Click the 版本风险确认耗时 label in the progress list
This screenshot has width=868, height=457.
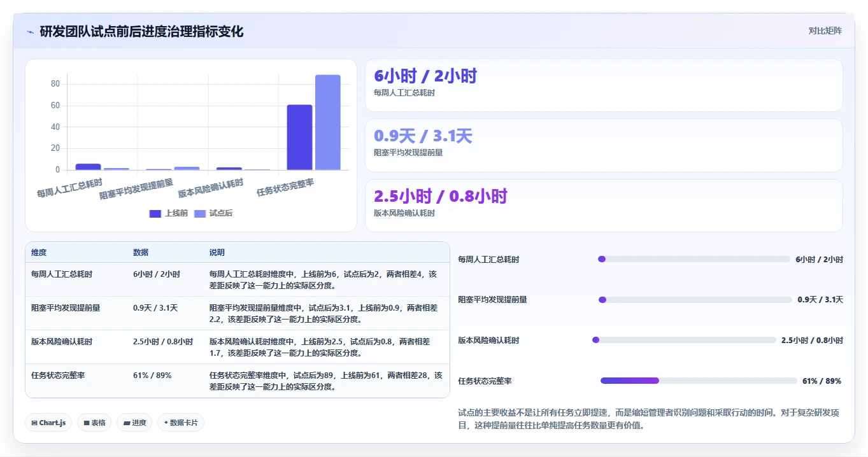[x=488, y=341]
